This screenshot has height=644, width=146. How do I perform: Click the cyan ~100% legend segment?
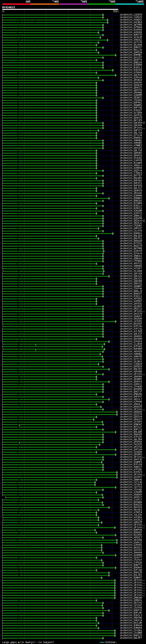pos(130,4)
